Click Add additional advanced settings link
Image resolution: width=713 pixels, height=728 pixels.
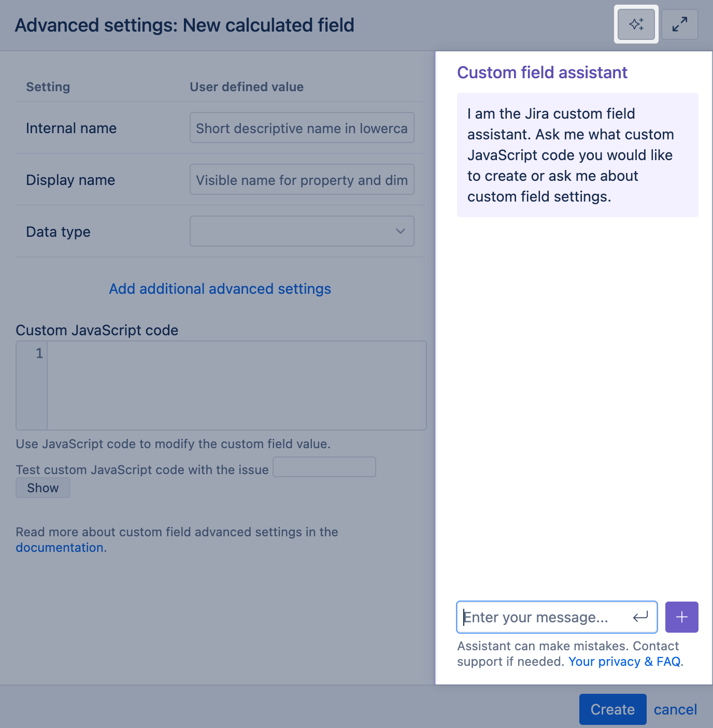(x=220, y=289)
